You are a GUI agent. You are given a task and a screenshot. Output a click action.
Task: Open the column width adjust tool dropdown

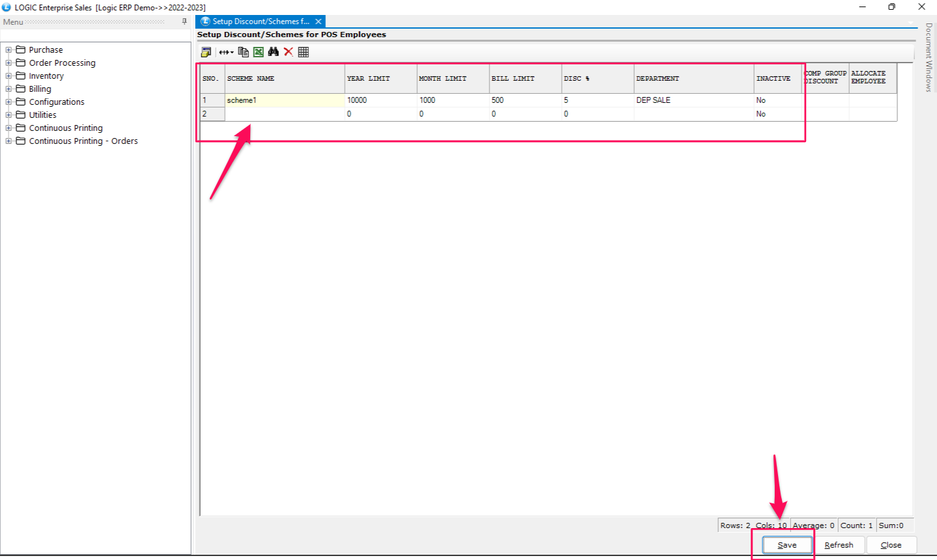click(226, 52)
